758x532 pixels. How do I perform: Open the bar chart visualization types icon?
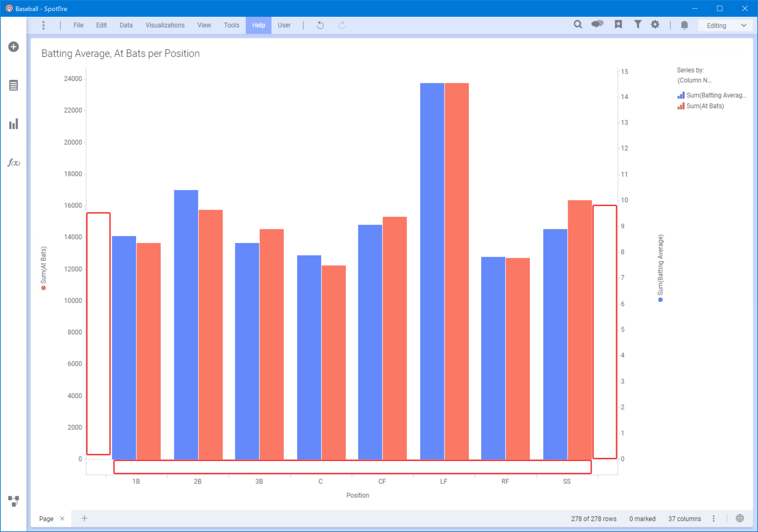click(x=14, y=124)
